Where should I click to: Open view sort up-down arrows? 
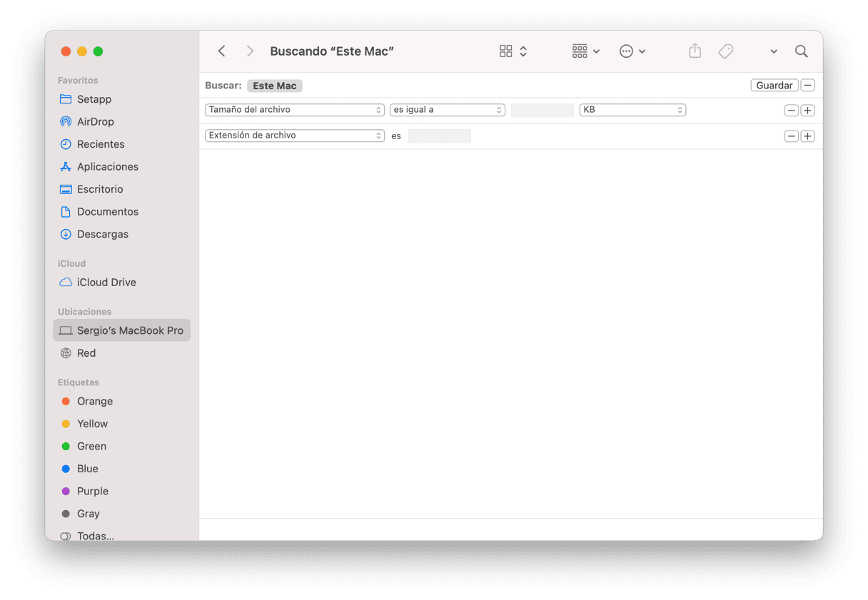click(x=523, y=51)
